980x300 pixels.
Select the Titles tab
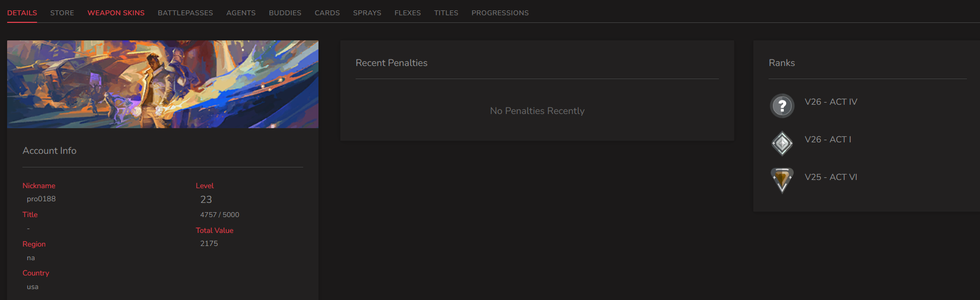pyautogui.click(x=446, y=13)
